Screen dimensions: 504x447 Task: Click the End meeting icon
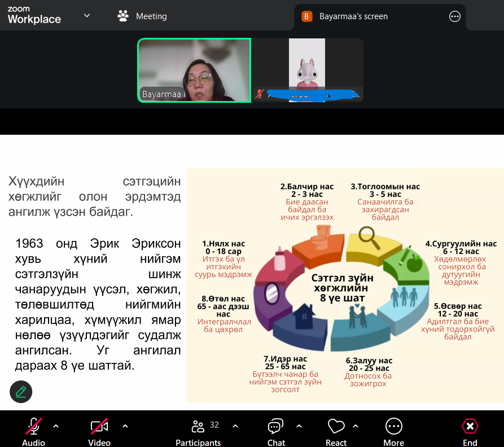pos(470,432)
